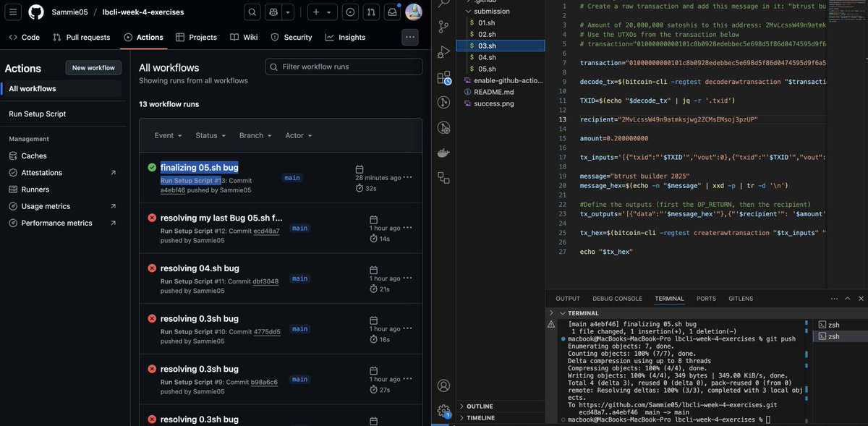The height and width of the screenshot is (426, 868).
Task: Open the repository tabs overflow (three dots) menu
Action: pos(410,37)
